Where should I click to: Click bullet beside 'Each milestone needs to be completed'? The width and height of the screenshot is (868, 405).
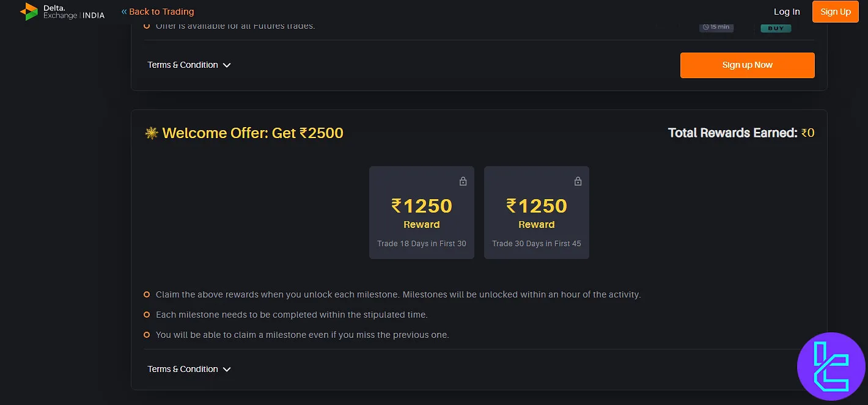(147, 315)
